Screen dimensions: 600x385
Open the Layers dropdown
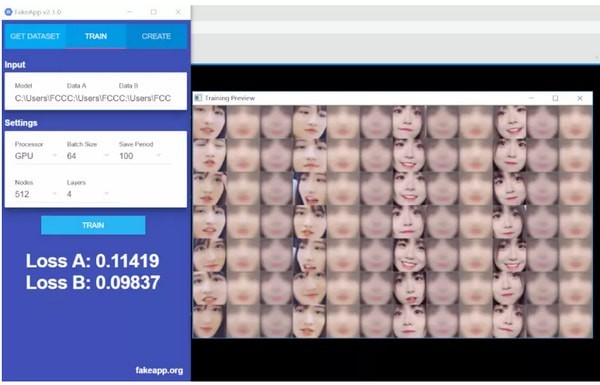88,194
